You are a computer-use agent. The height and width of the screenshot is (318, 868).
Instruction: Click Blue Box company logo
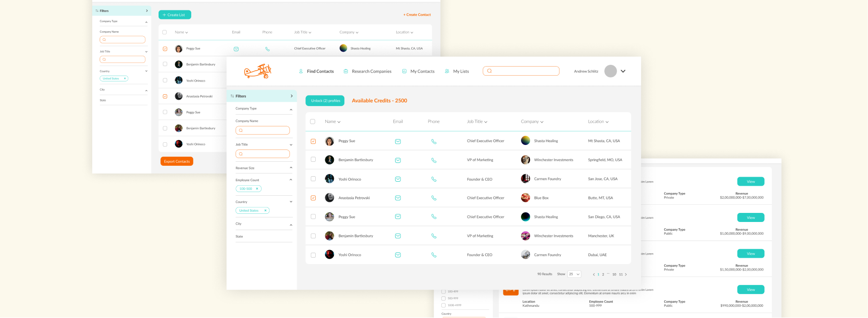[x=526, y=198]
